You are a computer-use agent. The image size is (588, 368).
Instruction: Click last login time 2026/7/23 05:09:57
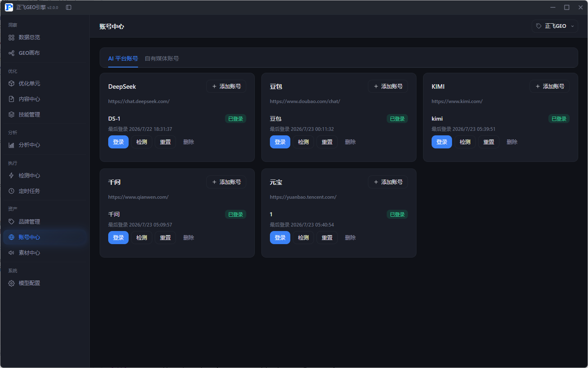[x=151, y=225]
